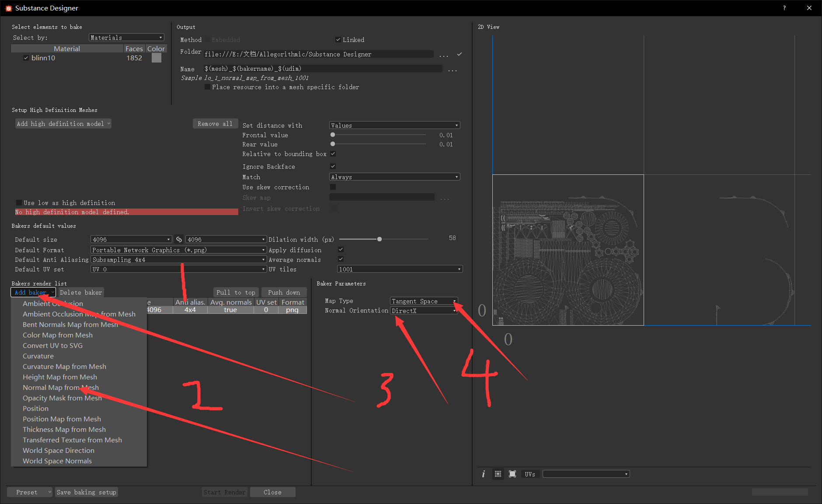Select the tiling grid icon in 2D View
This screenshot has width=822, height=504.
coord(498,474)
